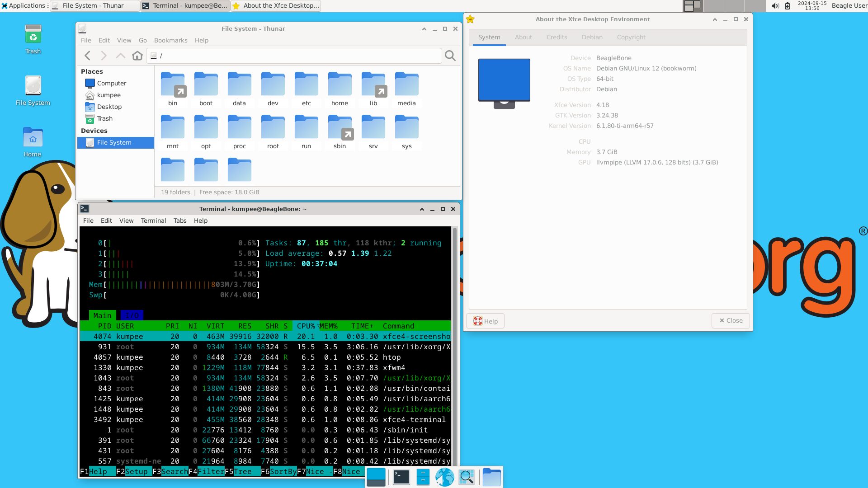This screenshot has width=868, height=488.
Task: Open the run folder in Thunar
Action: coord(306,131)
